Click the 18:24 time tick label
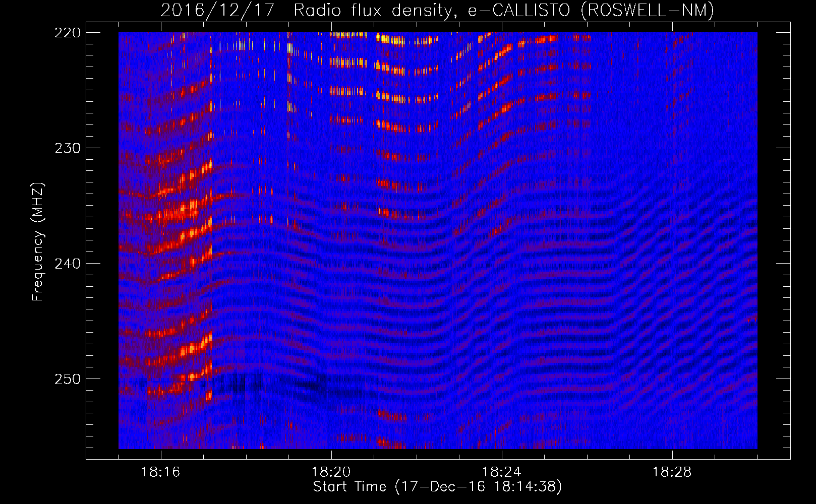Viewport: 816px width, 504px height. (502, 472)
